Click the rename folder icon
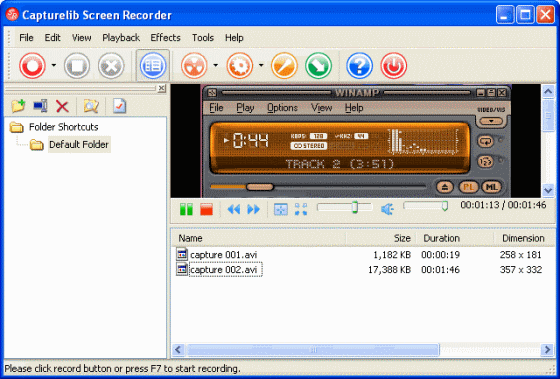Screen dimensions: 560x379 coord(40,106)
